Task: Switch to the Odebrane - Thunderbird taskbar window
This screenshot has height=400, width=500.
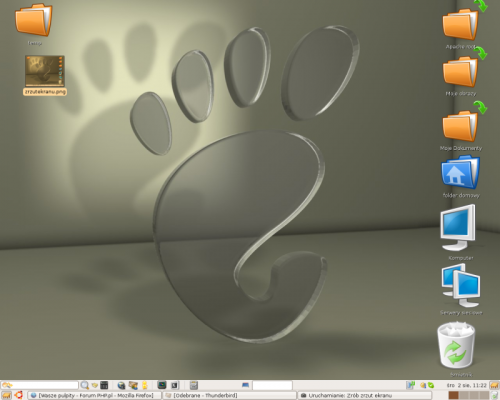Action: click(x=229, y=395)
